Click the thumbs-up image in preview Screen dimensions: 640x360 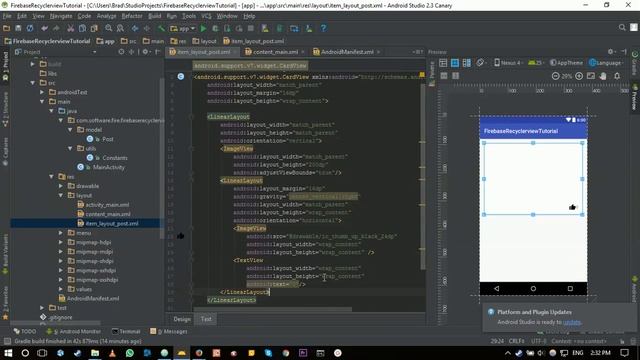click(572, 207)
